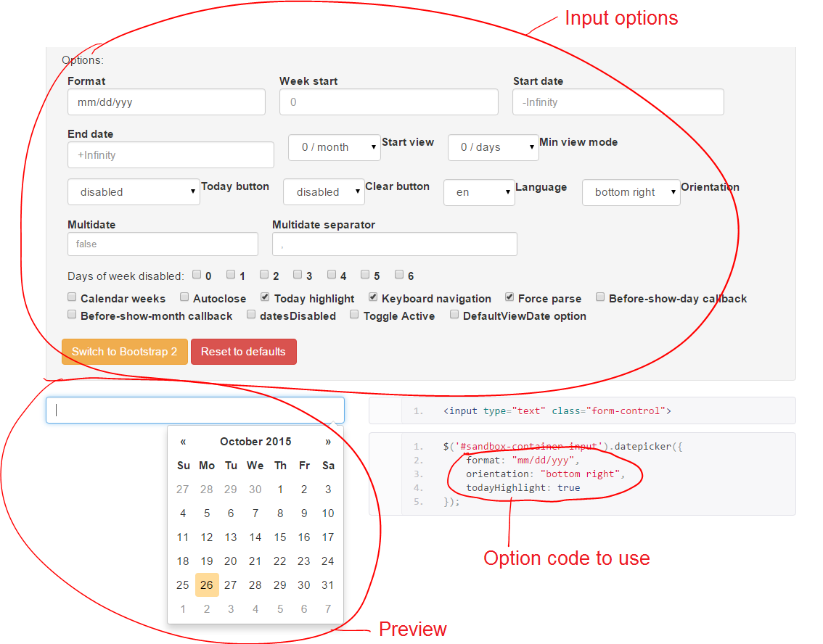Uncheck Force parse option
823x644 pixels.
[x=508, y=296]
